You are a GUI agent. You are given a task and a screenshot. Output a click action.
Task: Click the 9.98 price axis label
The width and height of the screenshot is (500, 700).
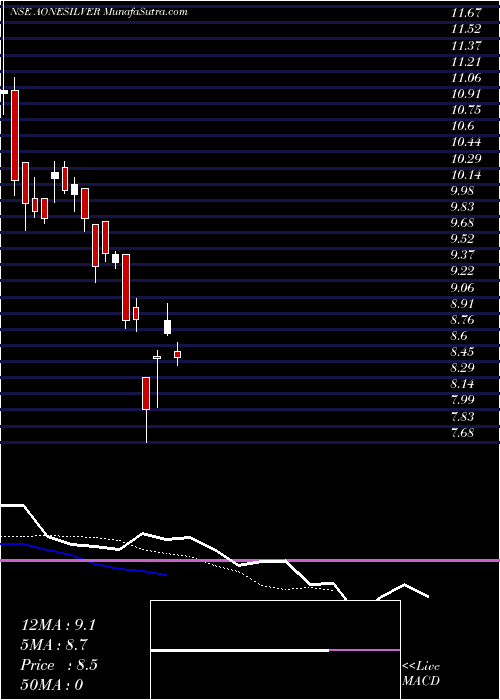463,191
